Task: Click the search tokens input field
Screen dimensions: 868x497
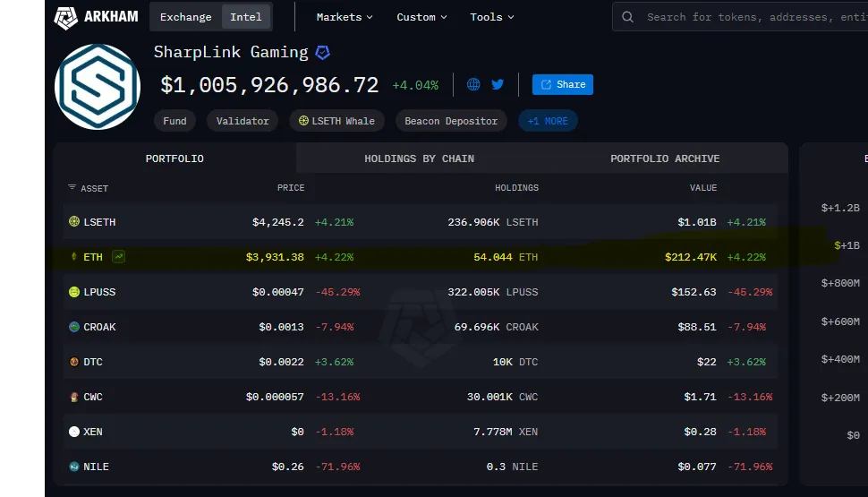Action: tap(752, 17)
